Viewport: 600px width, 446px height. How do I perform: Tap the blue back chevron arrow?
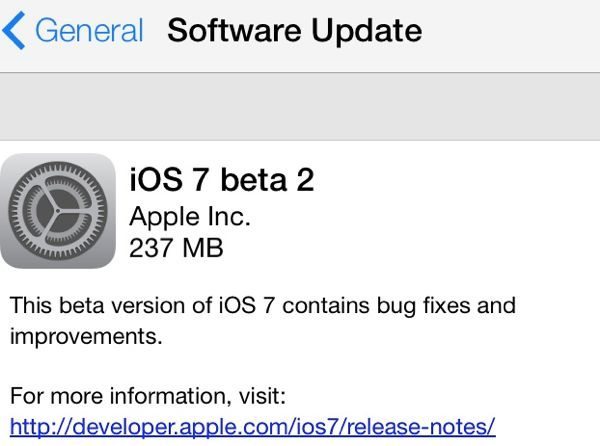[x=14, y=31]
